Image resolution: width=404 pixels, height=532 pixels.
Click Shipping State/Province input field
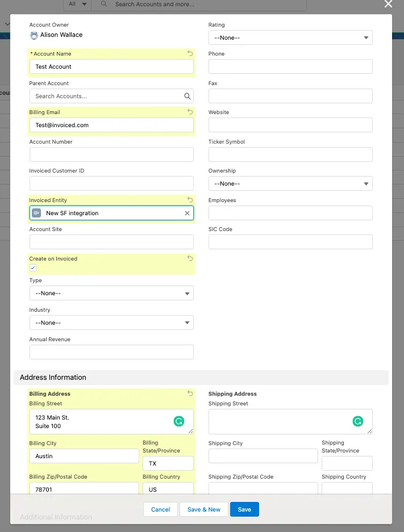pyautogui.click(x=347, y=463)
